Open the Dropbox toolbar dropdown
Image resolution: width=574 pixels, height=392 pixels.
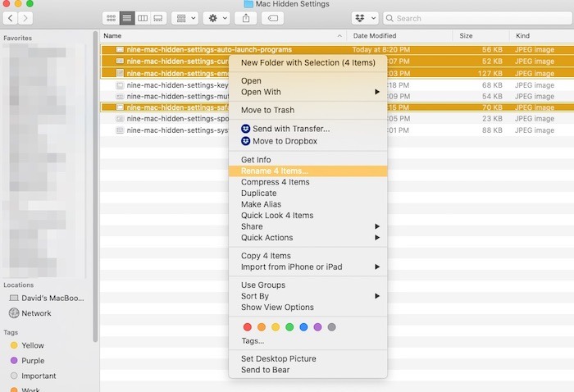coord(365,18)
